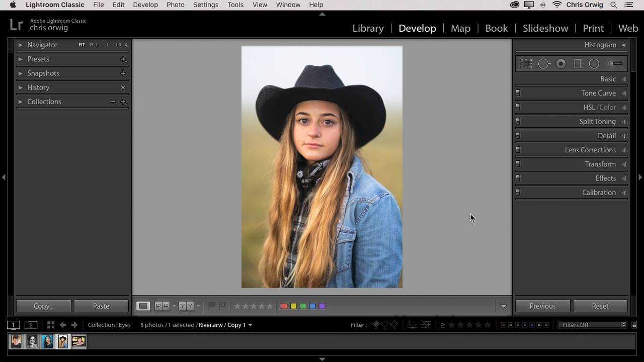Open Creative Cloud menu bar icon
The height and width of the screenshot is (362, 644).
click(x=514, y=5)
